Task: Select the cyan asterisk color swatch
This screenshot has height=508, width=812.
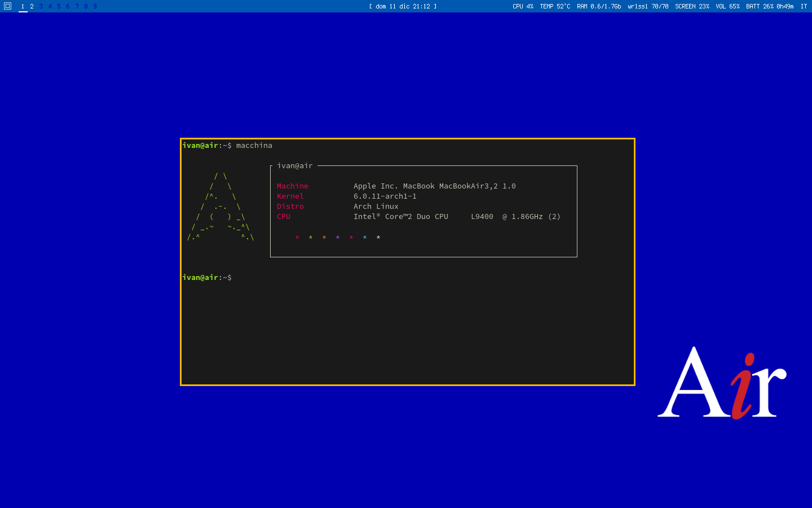Action: (365, 238)
